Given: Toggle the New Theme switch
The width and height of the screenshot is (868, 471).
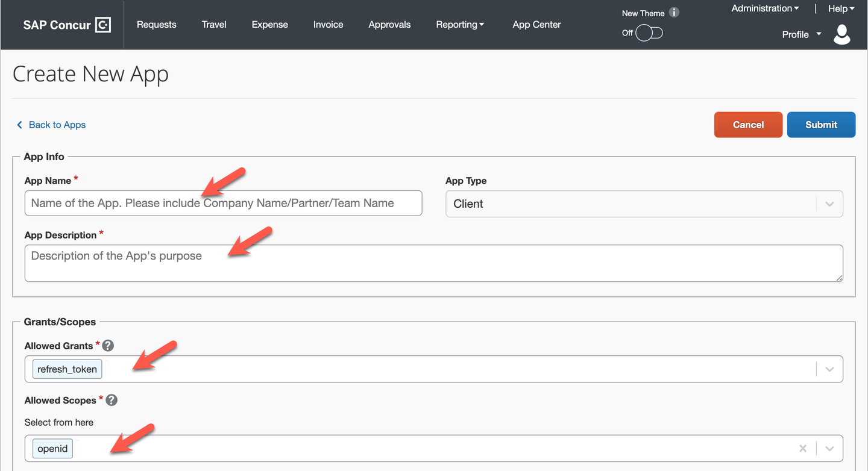Looking at the screenshot, I should click(649, 33).
